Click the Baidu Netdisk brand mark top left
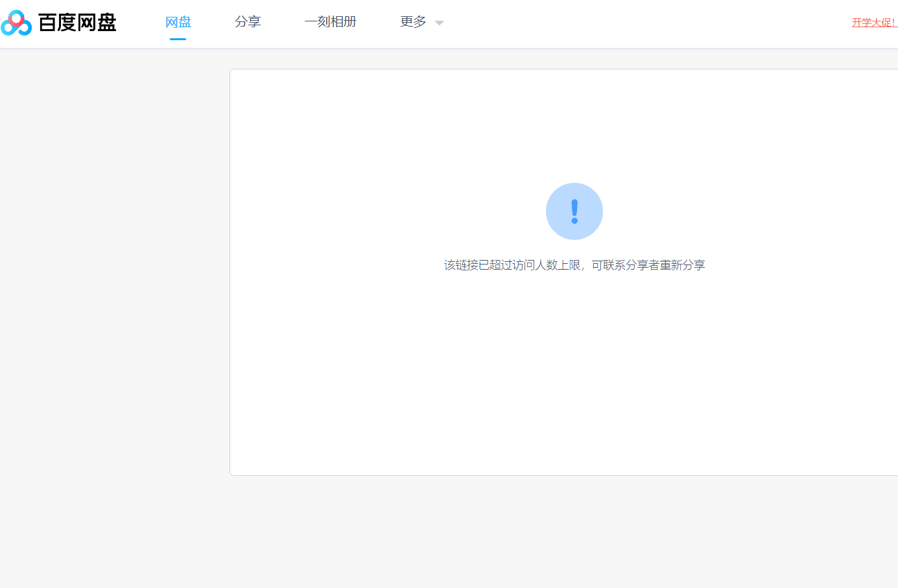 (x=16, y=21)
